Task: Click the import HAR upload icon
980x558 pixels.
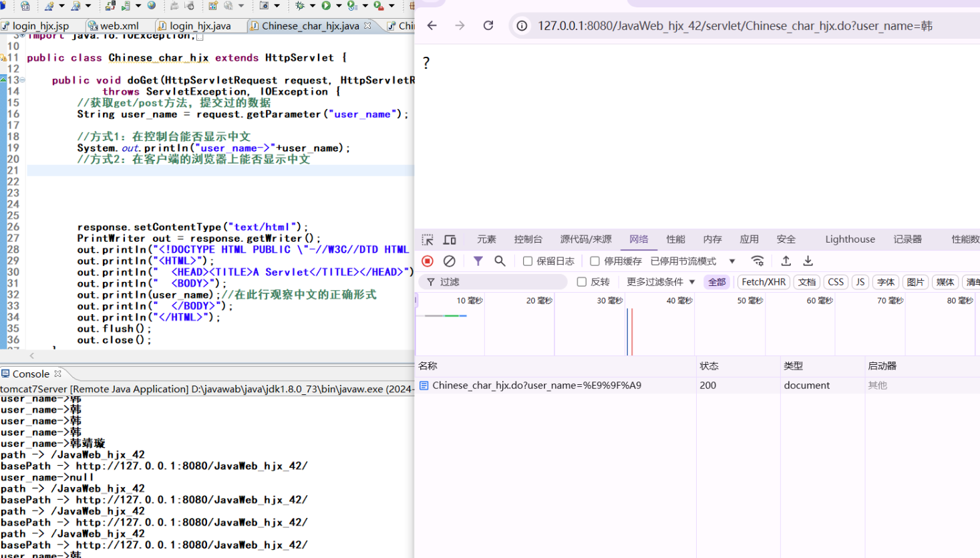Action: (x=786, y=261)
